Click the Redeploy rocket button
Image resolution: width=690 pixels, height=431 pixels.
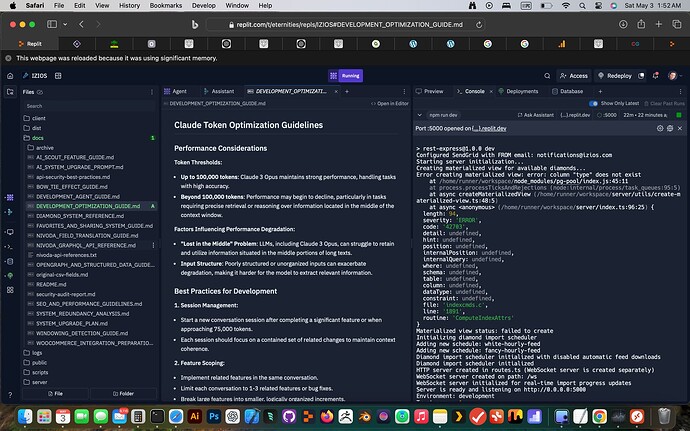pos(614,75)
